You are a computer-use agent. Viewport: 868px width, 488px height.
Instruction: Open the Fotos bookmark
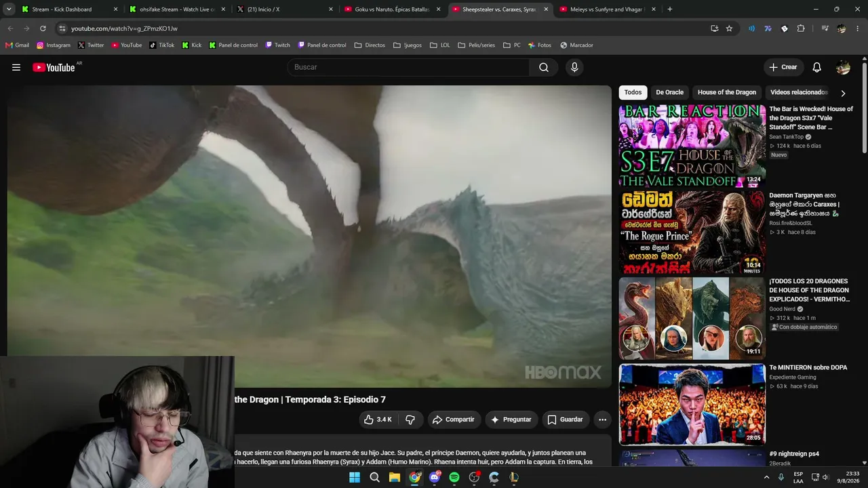tap(540, 45)
